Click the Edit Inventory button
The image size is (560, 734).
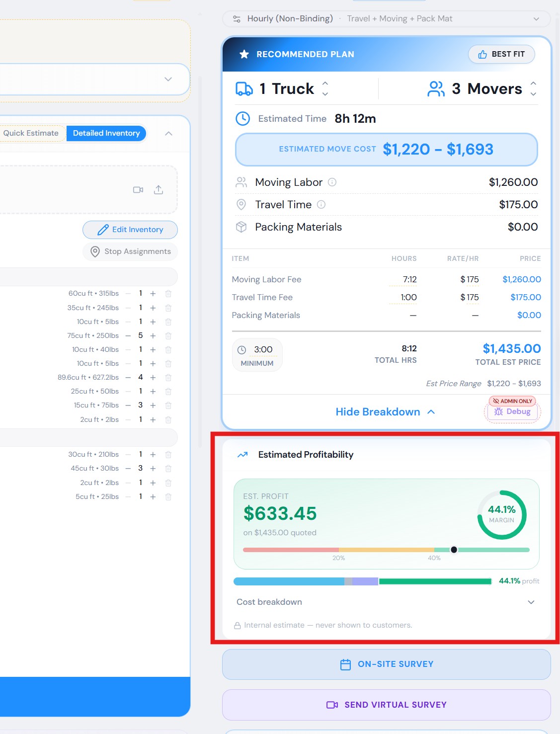pyautogui.click(x=130, y=230)
